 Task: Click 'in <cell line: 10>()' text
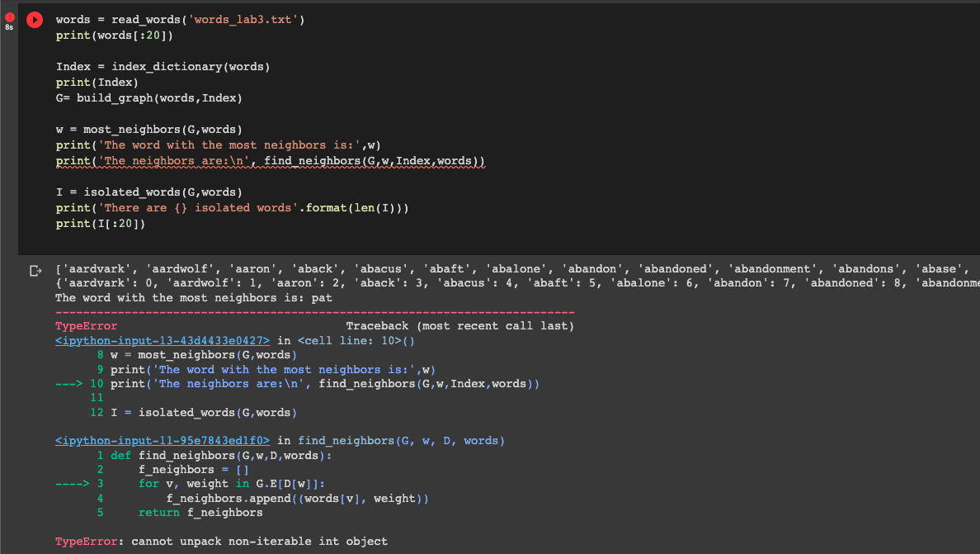coord(346,341)
